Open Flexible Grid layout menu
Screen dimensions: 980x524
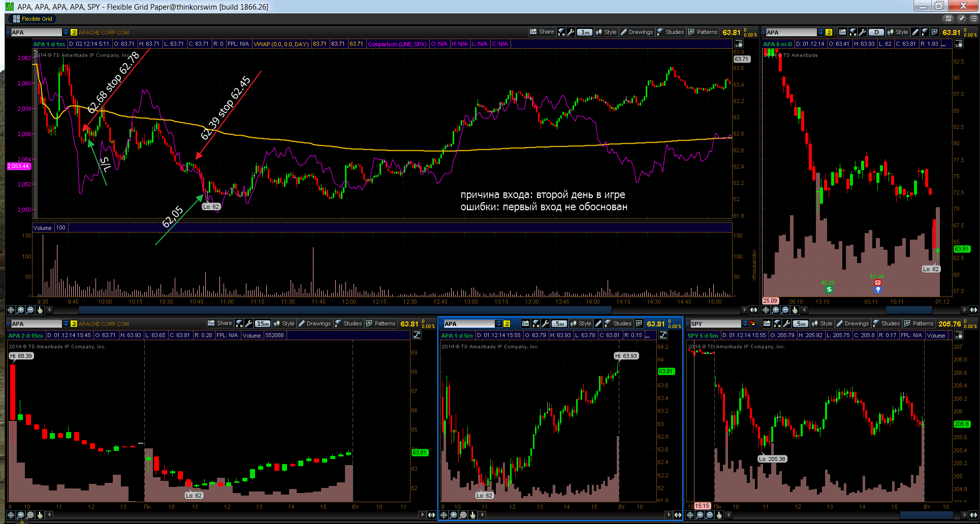coord(33,19)
